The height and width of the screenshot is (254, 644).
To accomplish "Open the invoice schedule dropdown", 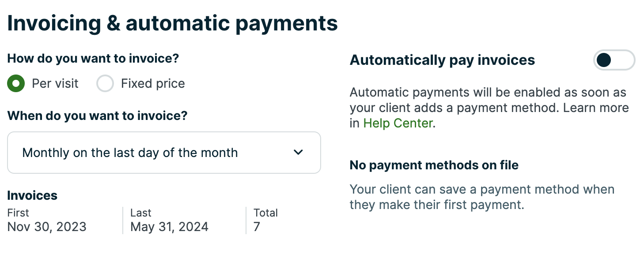I will click(164, 153).
